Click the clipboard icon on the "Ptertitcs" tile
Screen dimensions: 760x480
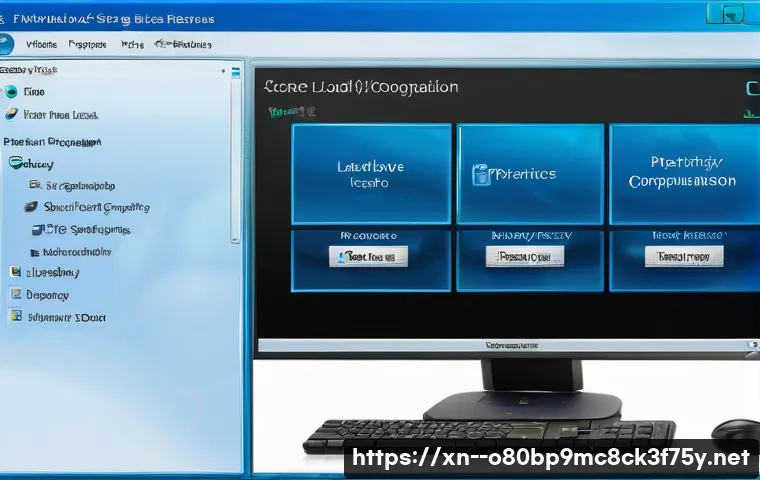[x=479, y=175]
